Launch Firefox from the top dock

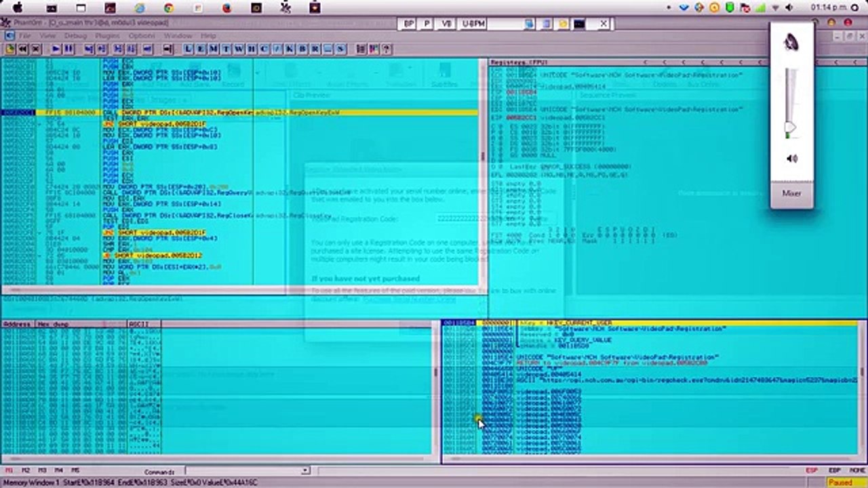pyautogui.click(x=227, y=8)
